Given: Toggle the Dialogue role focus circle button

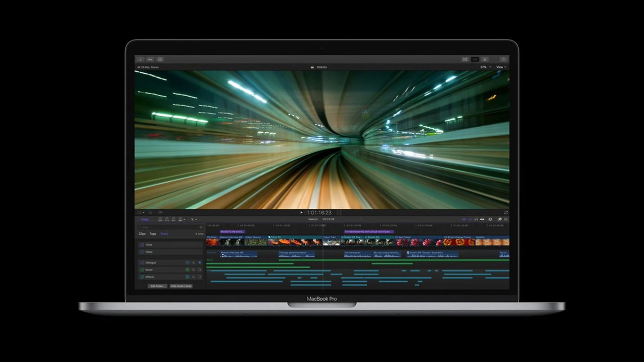Looking at the screenshot, I should [x=200, y=262].
